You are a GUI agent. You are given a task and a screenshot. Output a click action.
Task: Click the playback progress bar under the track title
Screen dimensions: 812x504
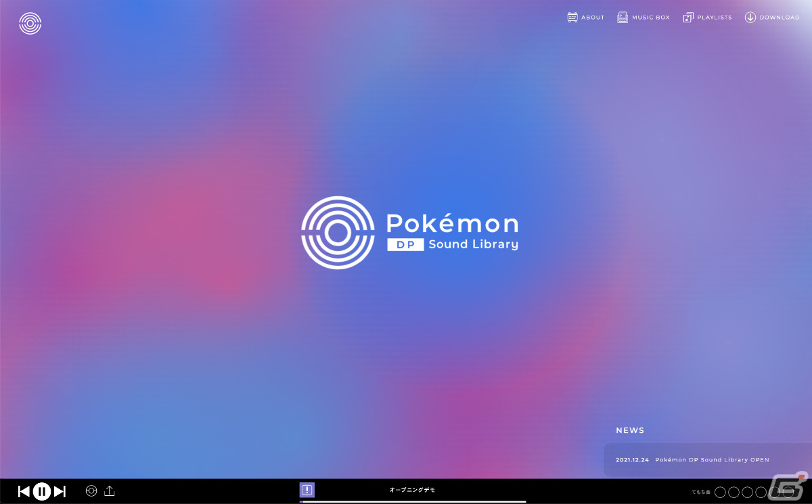[413, 501]
